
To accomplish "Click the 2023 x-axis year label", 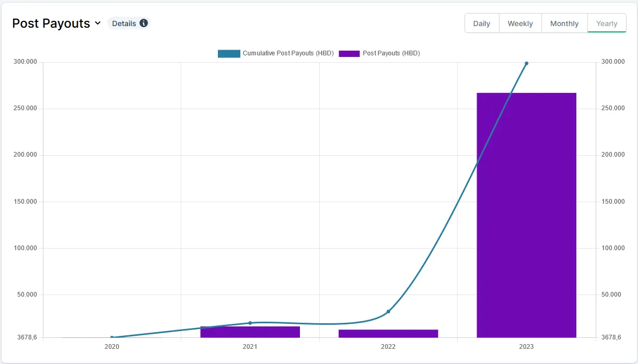I will [526, 347].
